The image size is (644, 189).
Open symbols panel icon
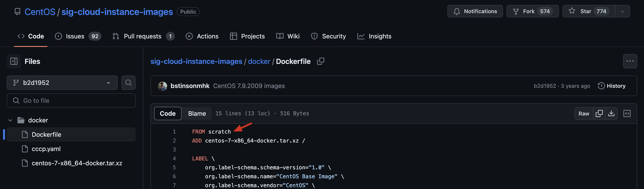point(627,113)
